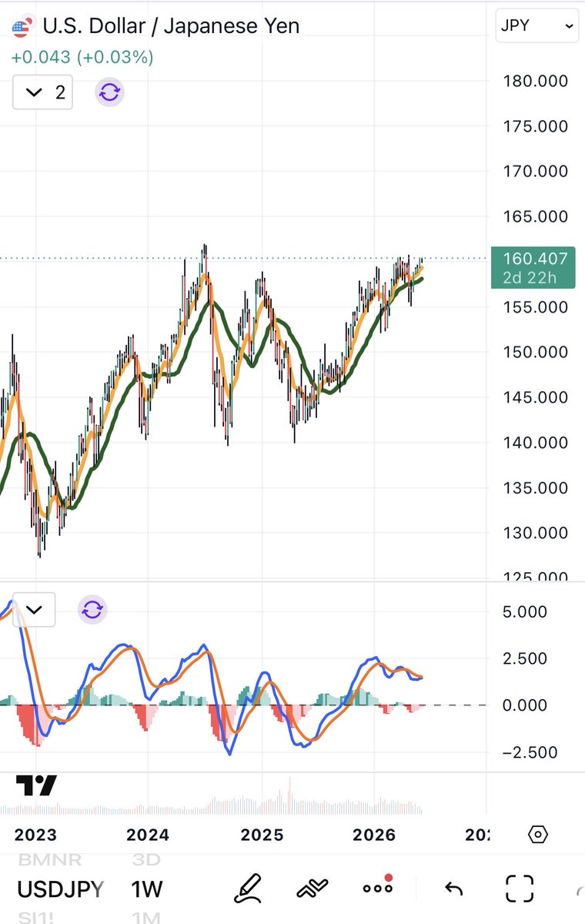
Task: Click the purple refresh icon near legend
Action: pyautogui.click(x=109, y=93)
